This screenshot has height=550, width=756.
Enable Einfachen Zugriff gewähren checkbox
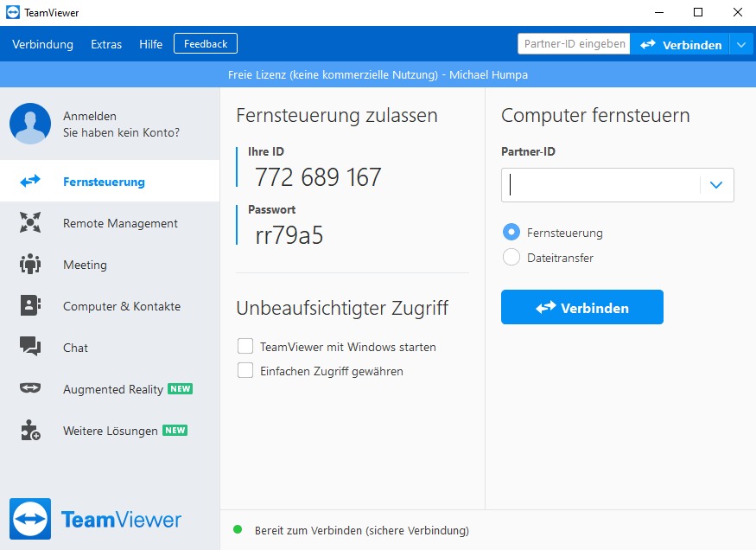tap(245, 370)
